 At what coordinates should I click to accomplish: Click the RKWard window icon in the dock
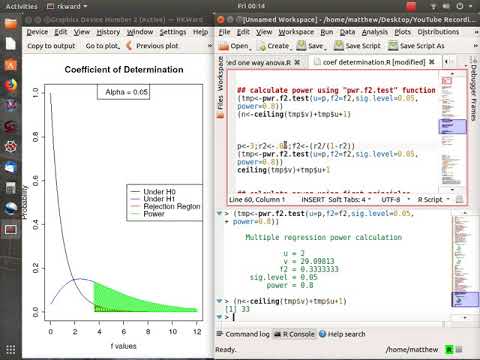point(11,230)
